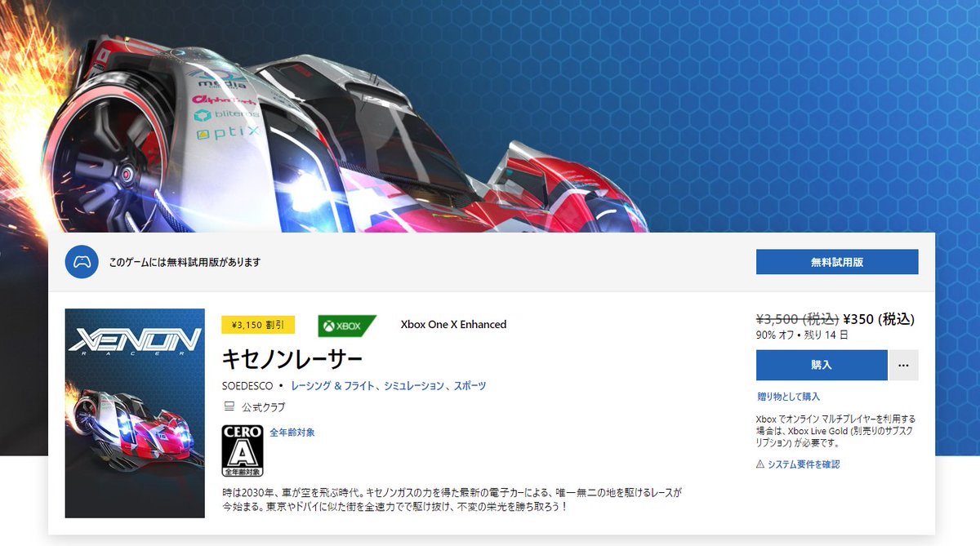
Task: Open the more options ellipsis button
Action: (x=903, y=365)
